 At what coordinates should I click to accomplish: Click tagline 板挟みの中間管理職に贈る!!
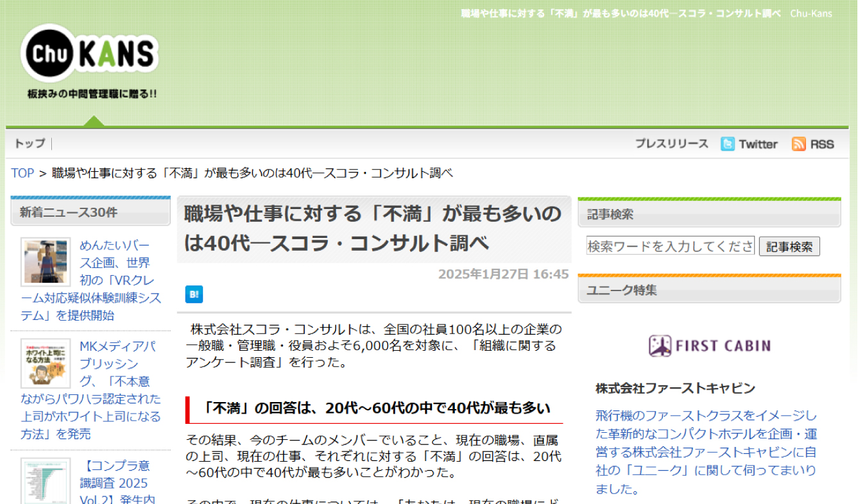click(92, 94)
